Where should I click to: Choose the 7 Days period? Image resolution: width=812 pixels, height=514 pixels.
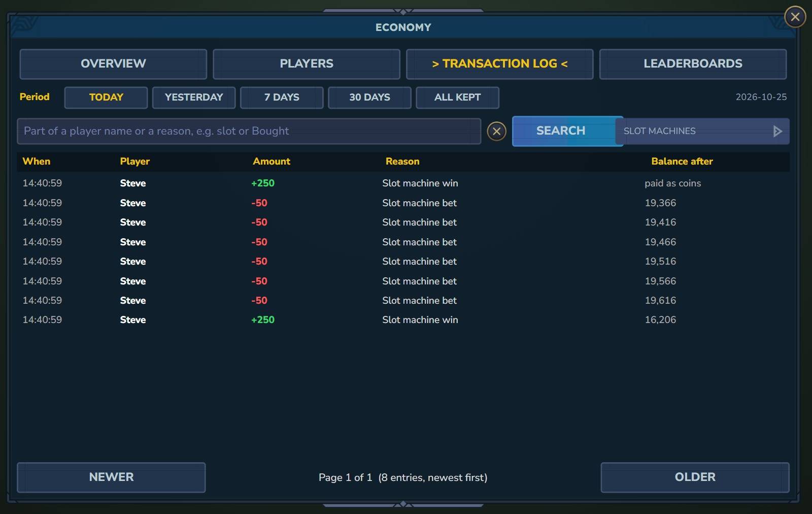[282, 98]
